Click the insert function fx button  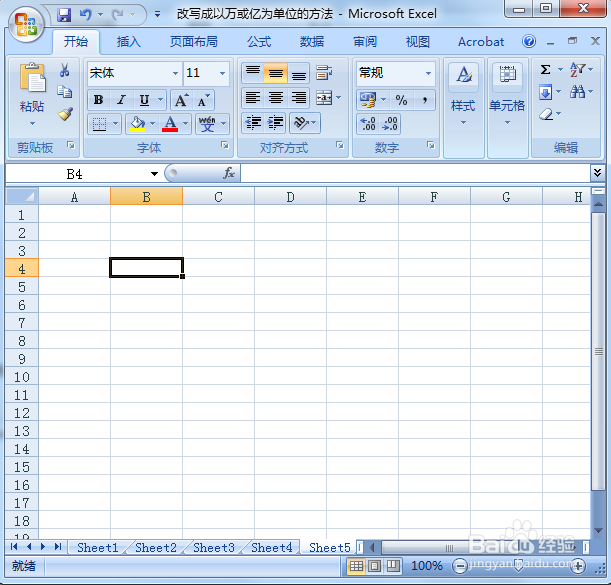click(229, 173)
